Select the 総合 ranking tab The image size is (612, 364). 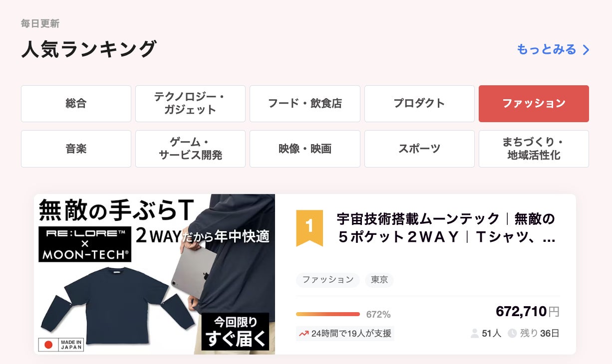point(76,104)
